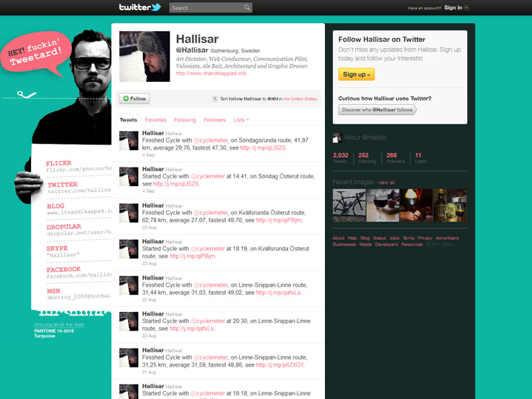This screenshot has width=532, height=399.
Task: Click the 2,832 Tweets count
Action: click(x=341, y=157)
